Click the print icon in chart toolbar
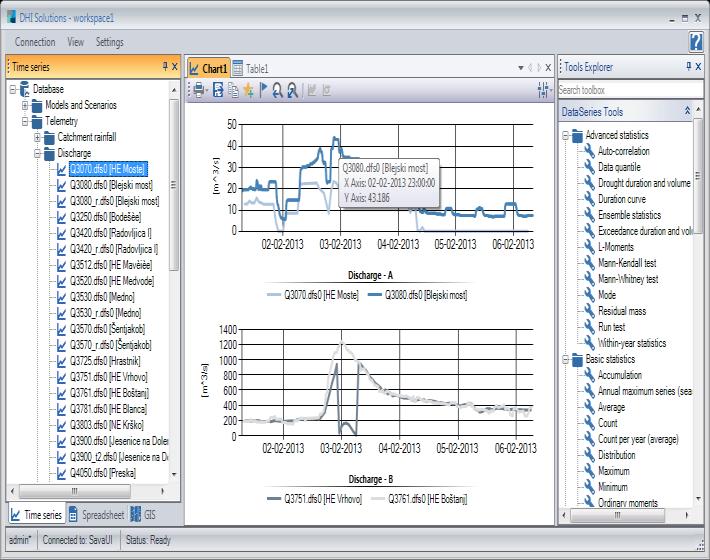The width and height of the screenshot is (710, 560). click(198, 90)
